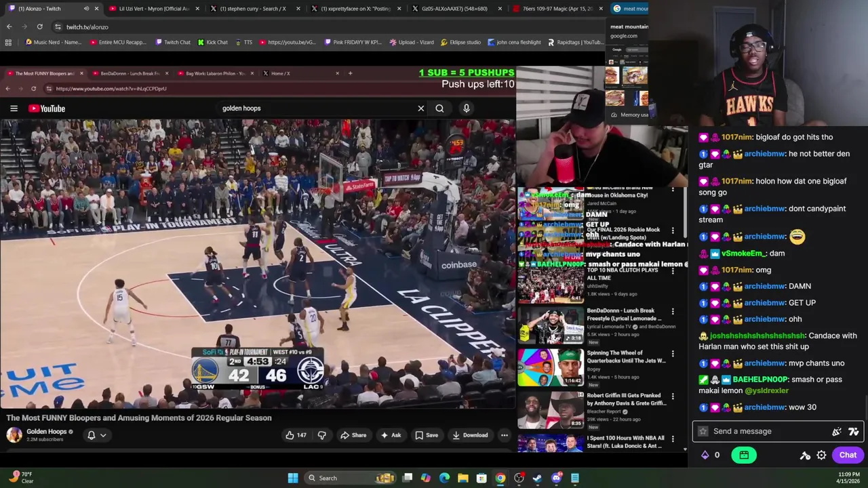The width and height of the screenshot is (868, 488).
Task: Open Robert Griffin III Gets Pranked video
Action: [551, 411]
